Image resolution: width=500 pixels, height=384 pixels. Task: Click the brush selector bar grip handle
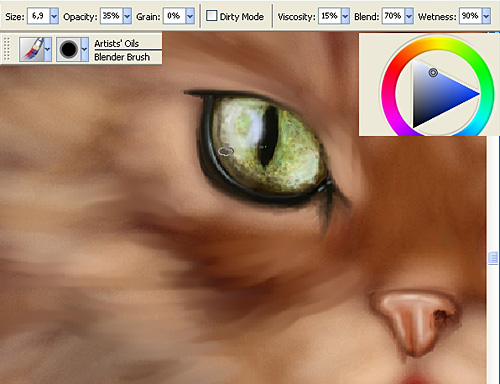7,49
